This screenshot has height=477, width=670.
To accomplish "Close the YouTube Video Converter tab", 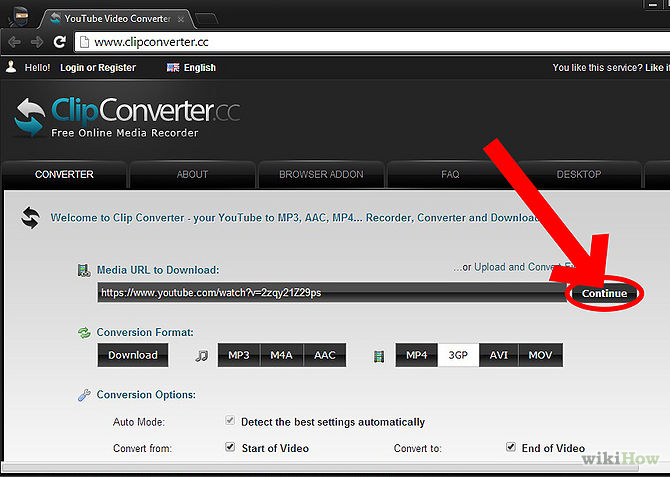I will point(181,19).
